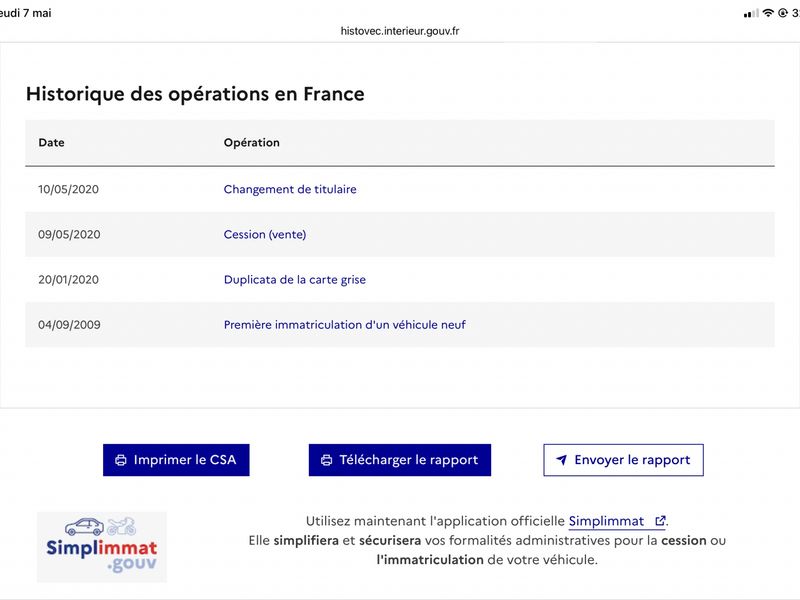
Task: Click the external link icon beside Simplimmat
Action: pos(660,521)
